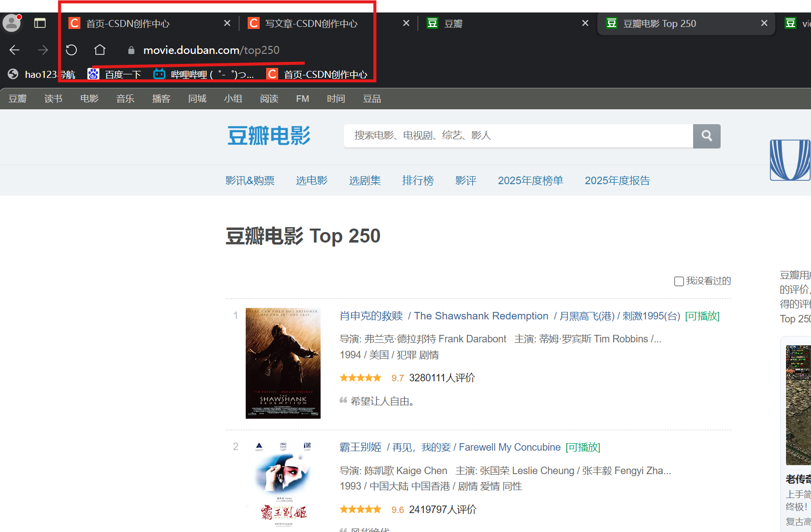
Task: Close the 写文章-CSDN创作中心 tab
Action: [x=406, y=23]
